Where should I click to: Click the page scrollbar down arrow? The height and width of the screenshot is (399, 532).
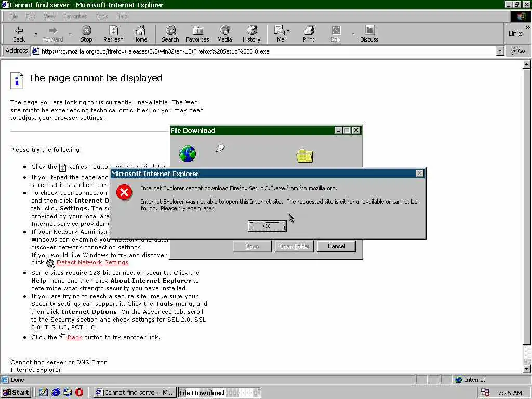tap(527, 369)
